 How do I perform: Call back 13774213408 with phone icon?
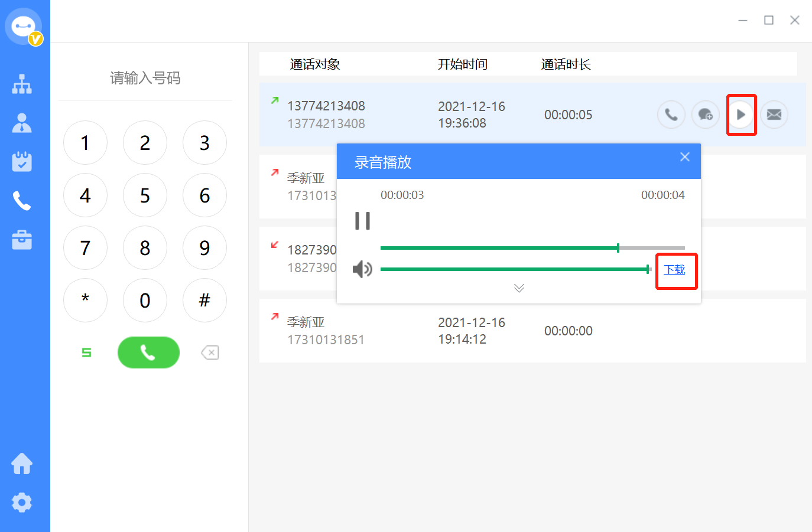click(x=671, y=115)
